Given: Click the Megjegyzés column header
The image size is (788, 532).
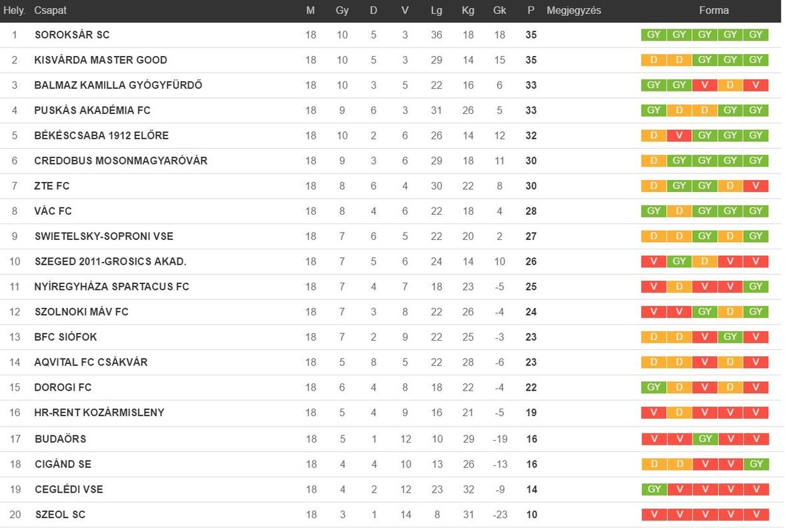Looking at the screenshot, I should coord(573,10).
